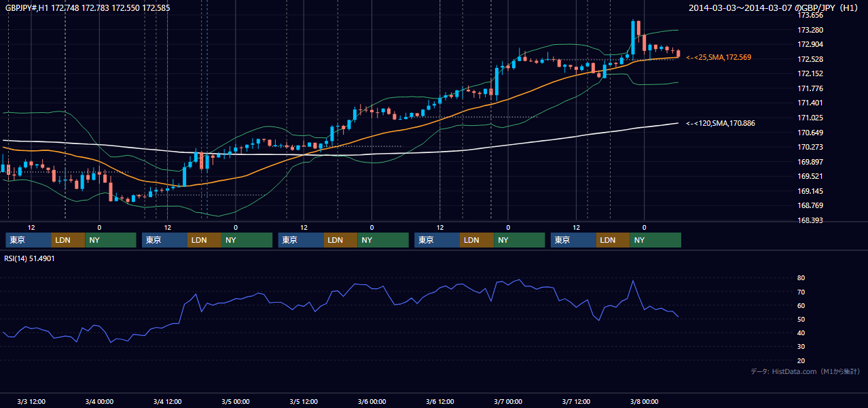Pick the March 5 NY session block
The image size is (868, 408).
click(384, 240)
